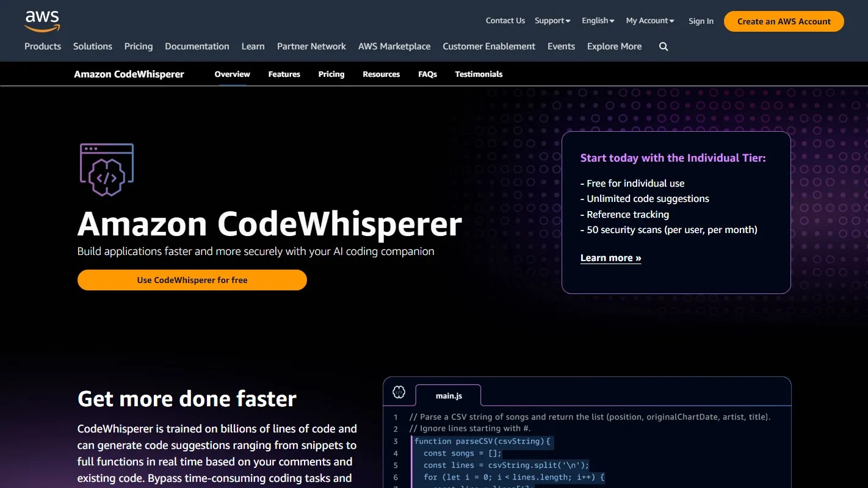Follow the Learn more link in the Individual Tier card
The image size is (868, 488).
click(610, 257)
